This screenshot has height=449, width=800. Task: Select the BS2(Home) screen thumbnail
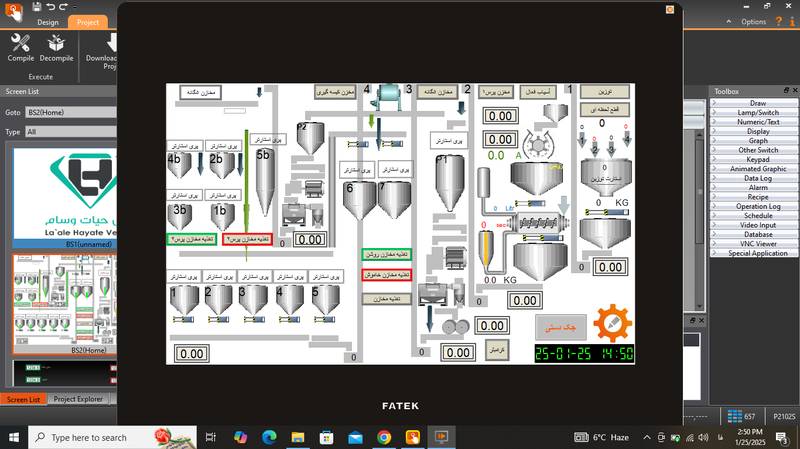coord(63,300)
